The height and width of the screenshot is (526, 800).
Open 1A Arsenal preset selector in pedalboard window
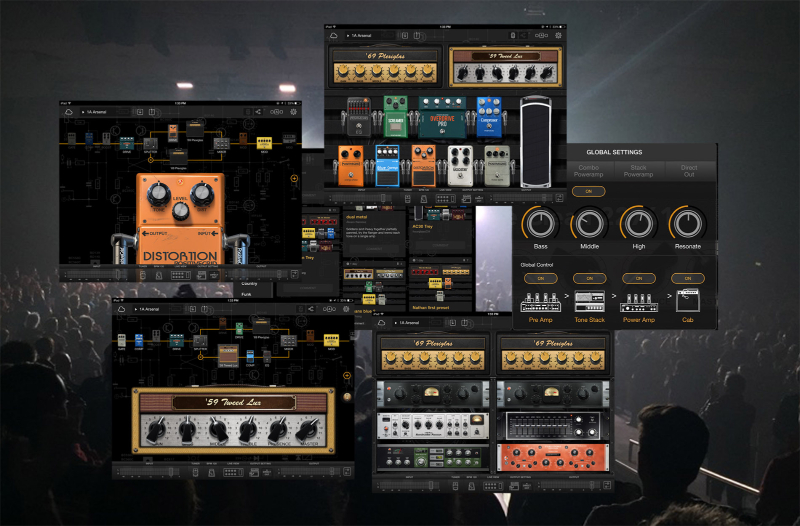coord(370,36)
